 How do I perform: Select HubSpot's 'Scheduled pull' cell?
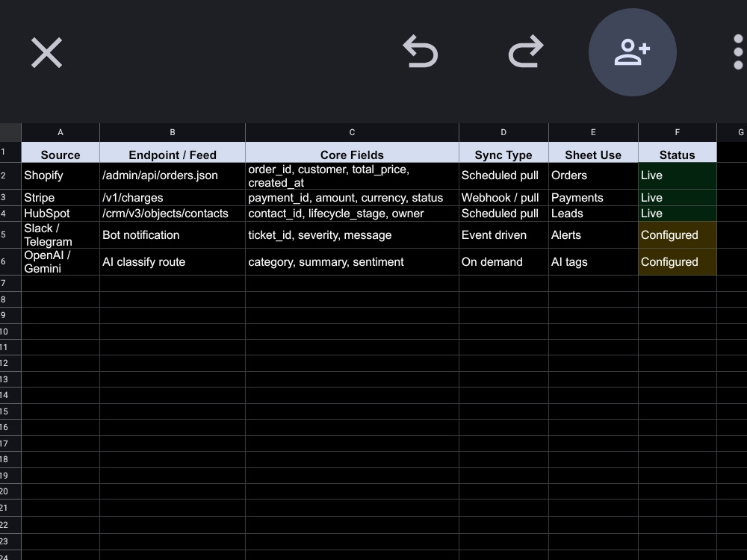point(503,214)
